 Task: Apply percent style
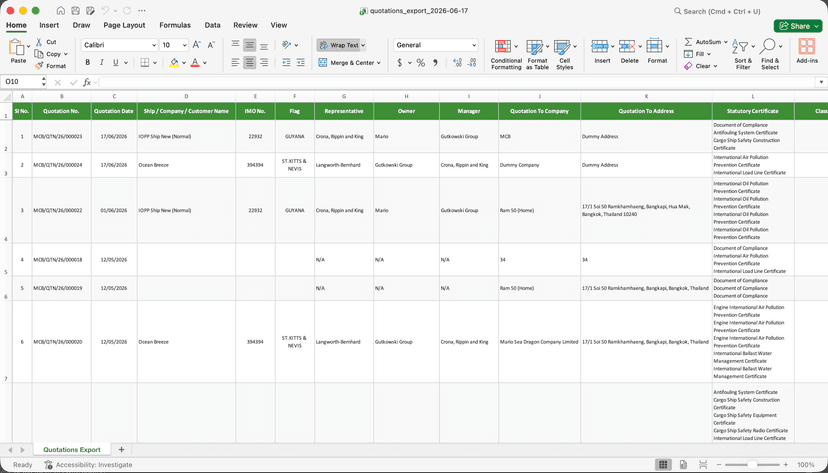tap(421, 63)
